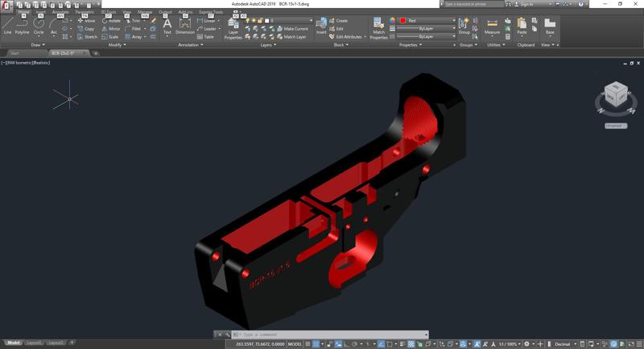Choose the Move command
644x349 pixels.
click(x=86, y=21)
